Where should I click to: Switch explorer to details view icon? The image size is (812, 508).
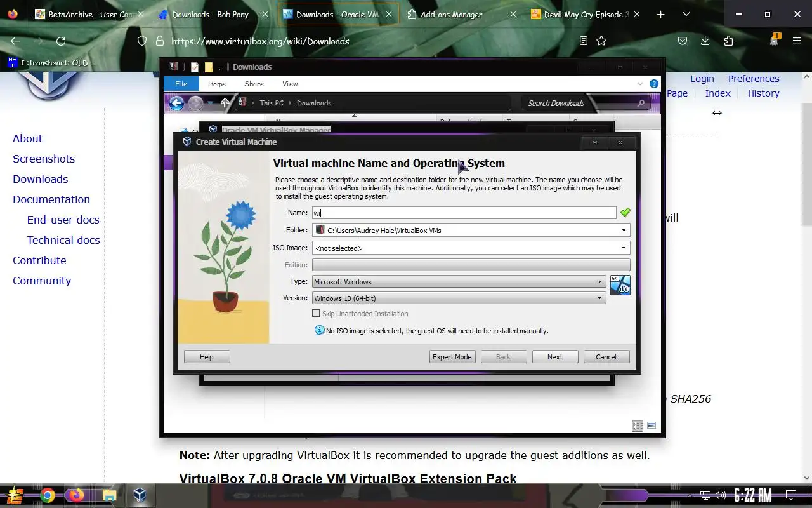tap(638, 425)
